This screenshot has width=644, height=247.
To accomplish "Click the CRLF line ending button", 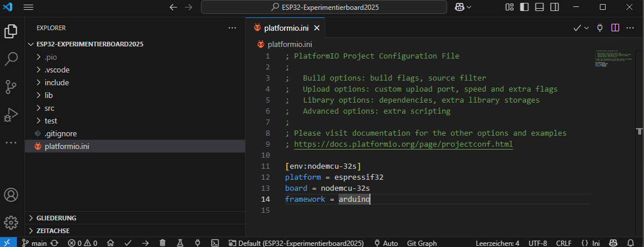I will (x=564, y=243).
